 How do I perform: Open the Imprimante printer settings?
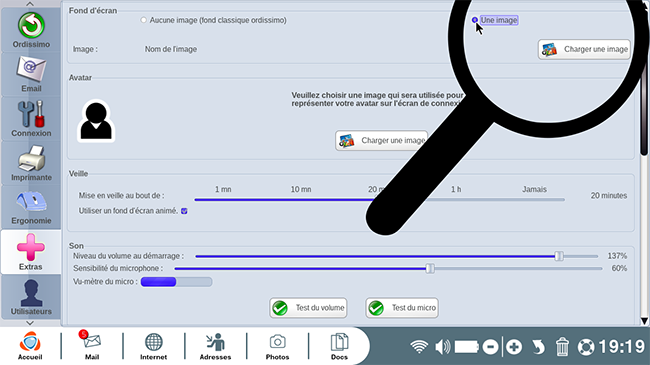pyautogui.click(x=31, y=163)
